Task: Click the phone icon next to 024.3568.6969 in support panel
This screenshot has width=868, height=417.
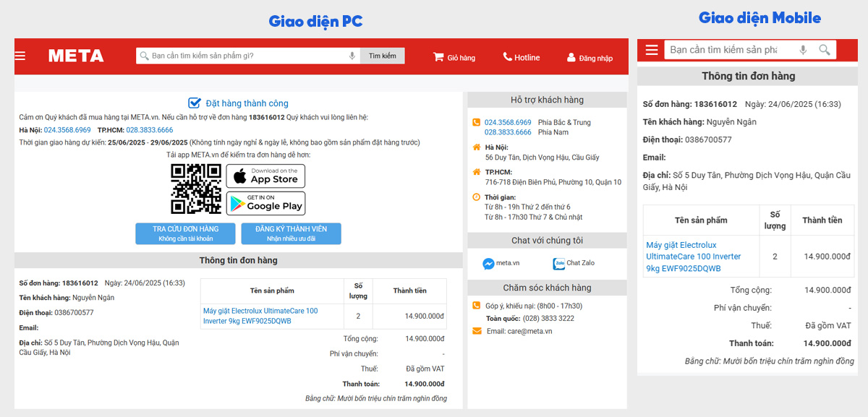Action: tap(476, 122)
